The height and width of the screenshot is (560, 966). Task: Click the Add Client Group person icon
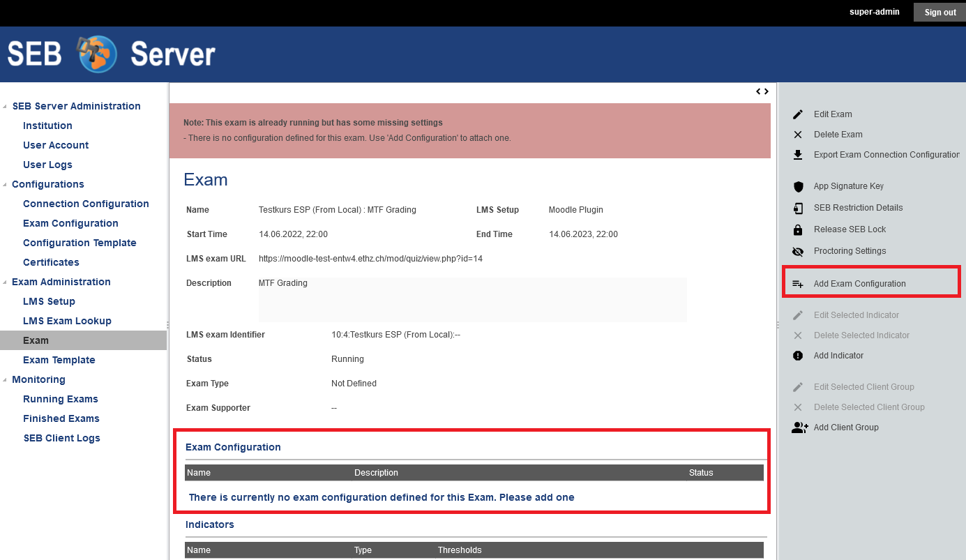coord(799,427)
